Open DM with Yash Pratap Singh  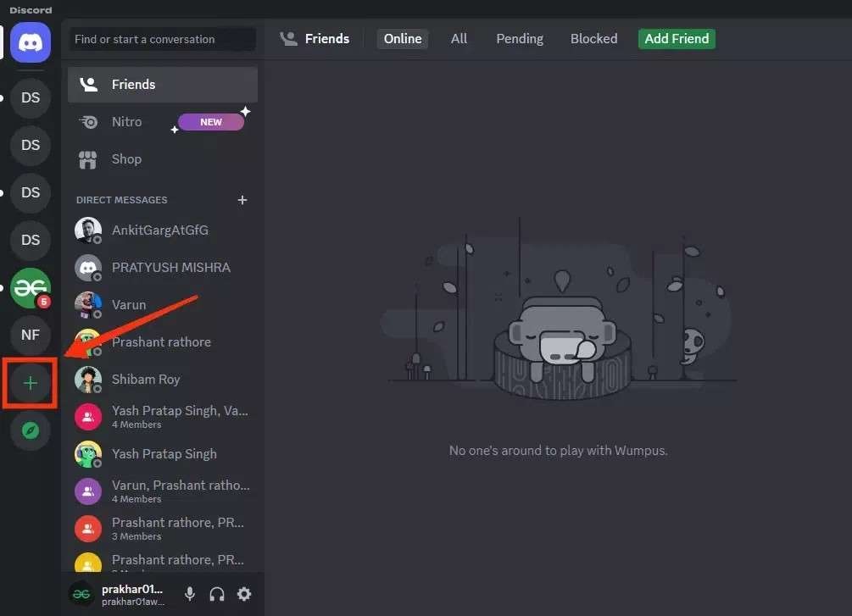coord(163,454)
